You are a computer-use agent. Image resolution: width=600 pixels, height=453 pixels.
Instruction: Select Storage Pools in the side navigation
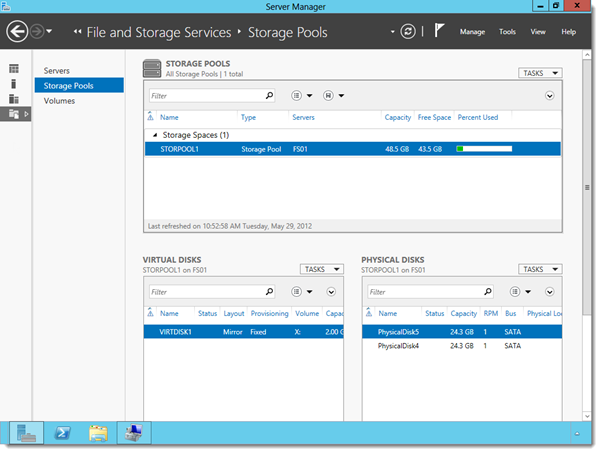[79, 85]
